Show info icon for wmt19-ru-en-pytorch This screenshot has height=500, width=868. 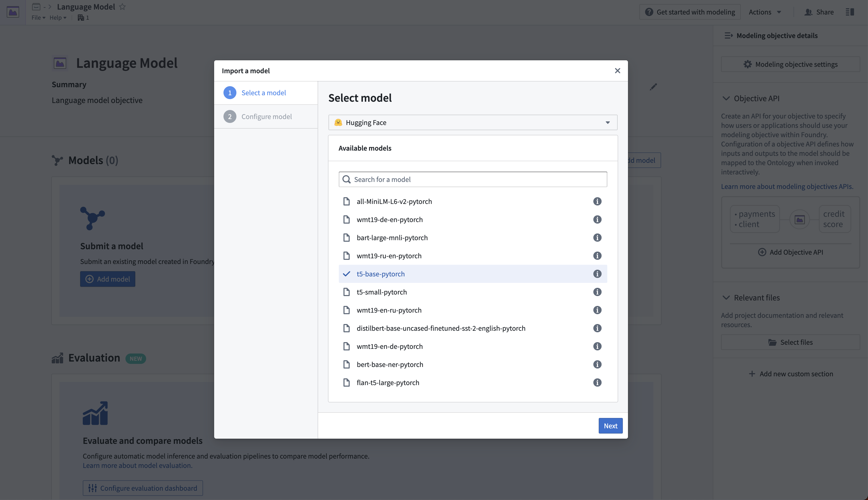click(x=597, y=256)
